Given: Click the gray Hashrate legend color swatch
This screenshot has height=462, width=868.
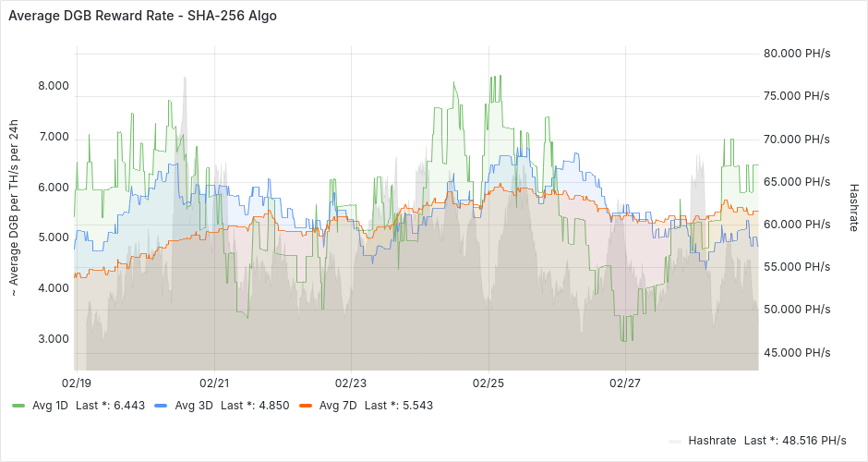Looking at the screenshot, I should (674, 441).
